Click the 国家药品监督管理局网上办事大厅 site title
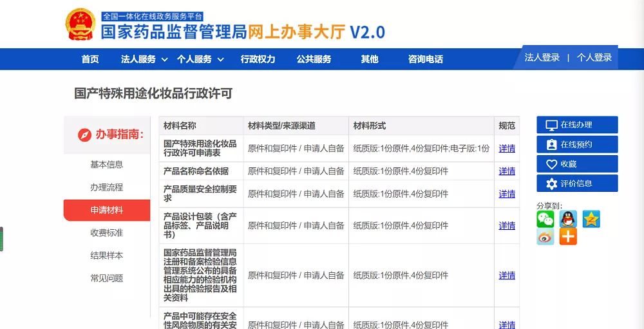The image size is (644, 329). pos(243,32)
